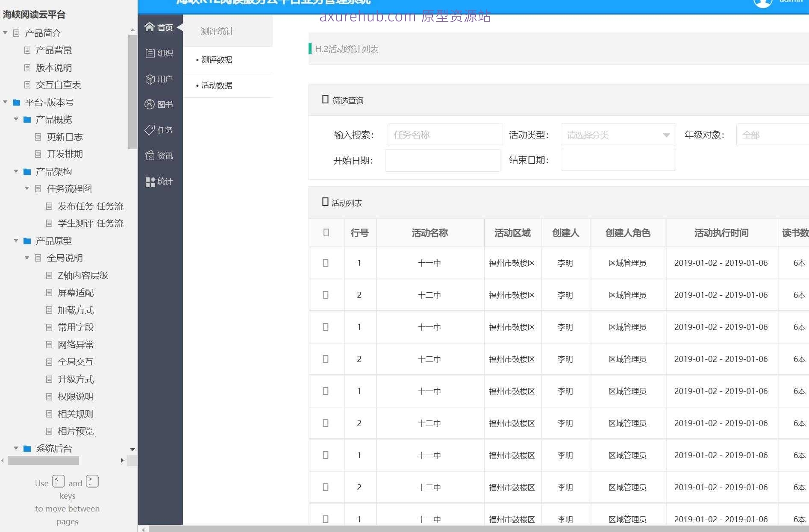Click the sidebar horizontal scrollbar thumb
This screenshot has width=809, height=532.
pyautogui.click(x=43, y=460)
